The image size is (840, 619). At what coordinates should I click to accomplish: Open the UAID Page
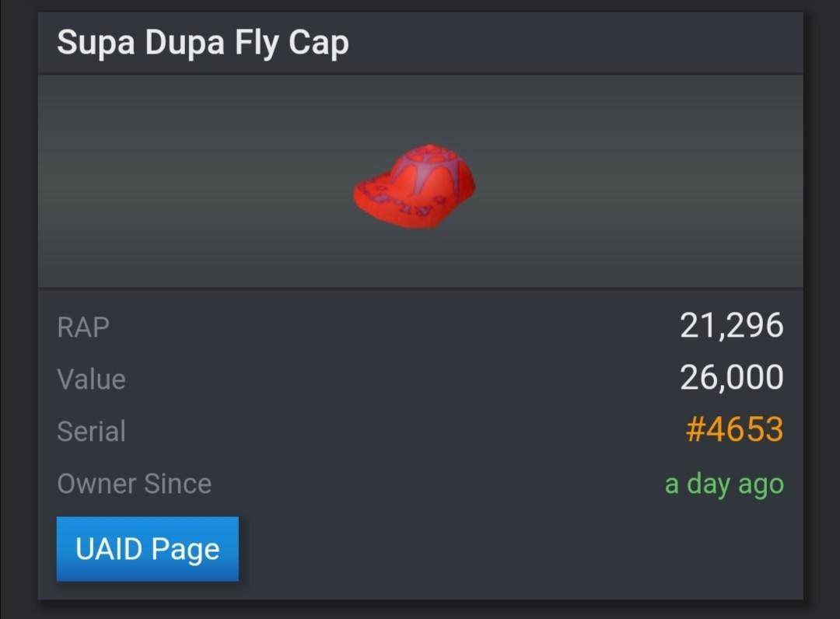147,549
